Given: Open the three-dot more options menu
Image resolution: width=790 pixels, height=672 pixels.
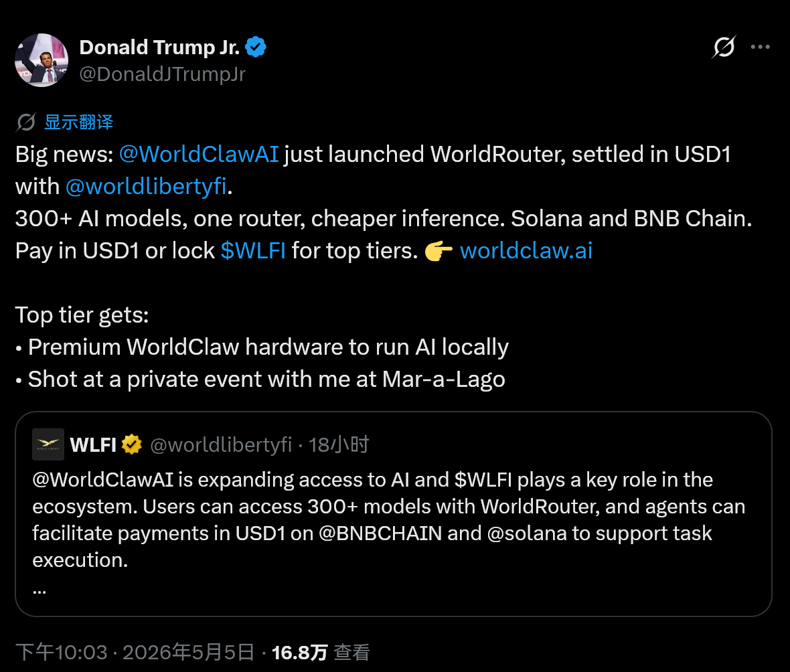Looking at the screenshot, I should pyautogui.click(x=760, y=48).
